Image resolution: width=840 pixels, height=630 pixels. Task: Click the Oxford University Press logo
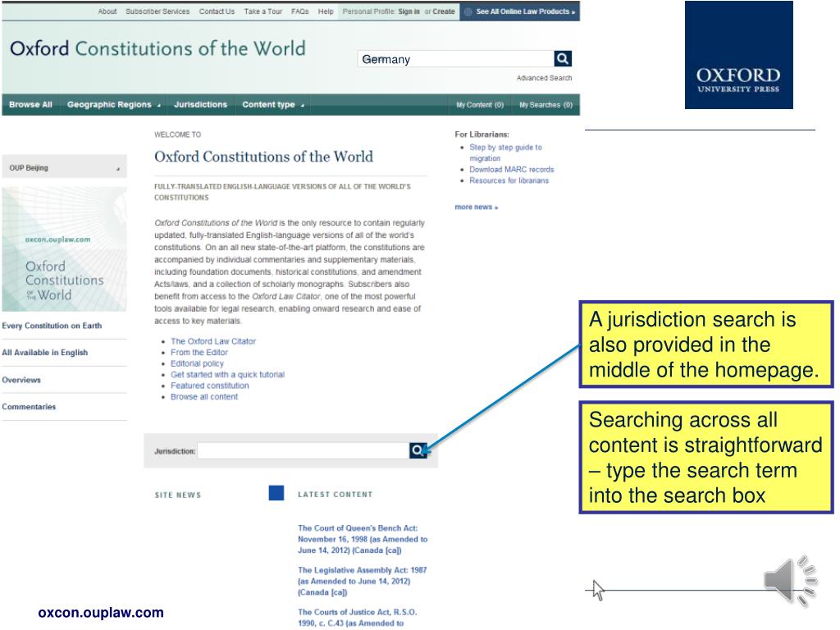[x=739, y=55]
